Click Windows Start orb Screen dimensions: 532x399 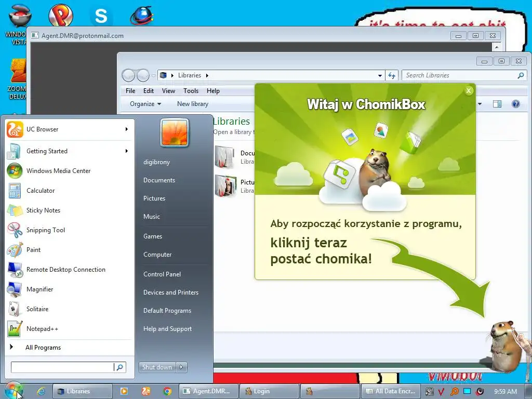coord(14,391)
